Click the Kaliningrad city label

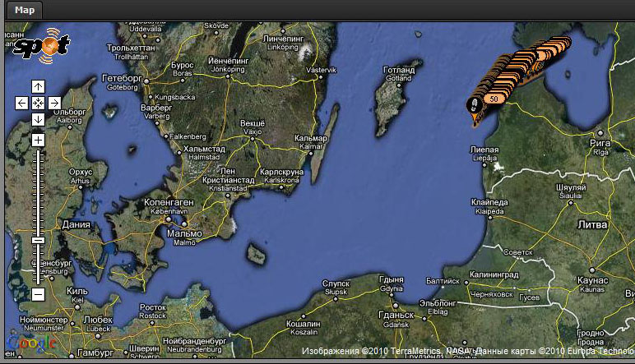pyautogui.click(x=492, y=275)
